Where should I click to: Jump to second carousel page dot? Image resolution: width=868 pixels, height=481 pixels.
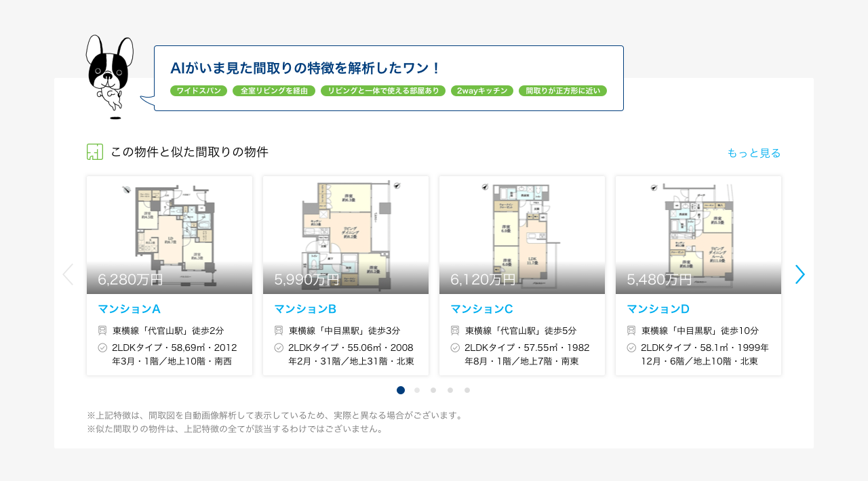[x=417, y=390]
